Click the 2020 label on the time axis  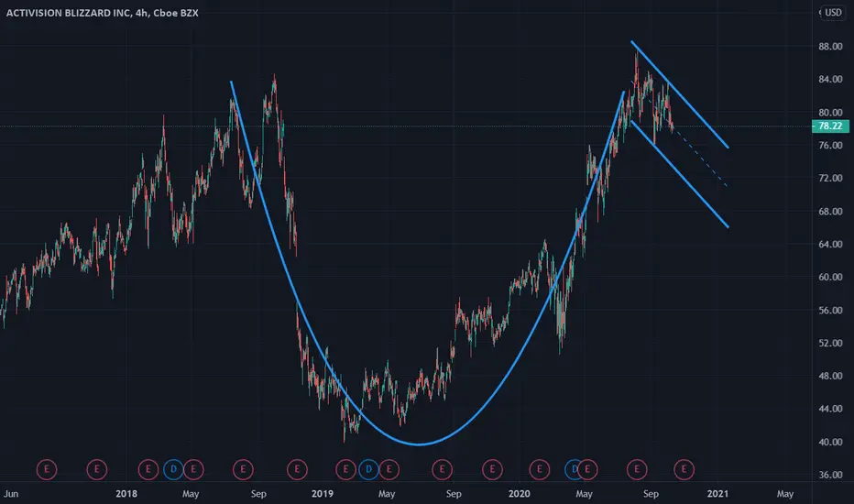519,494
